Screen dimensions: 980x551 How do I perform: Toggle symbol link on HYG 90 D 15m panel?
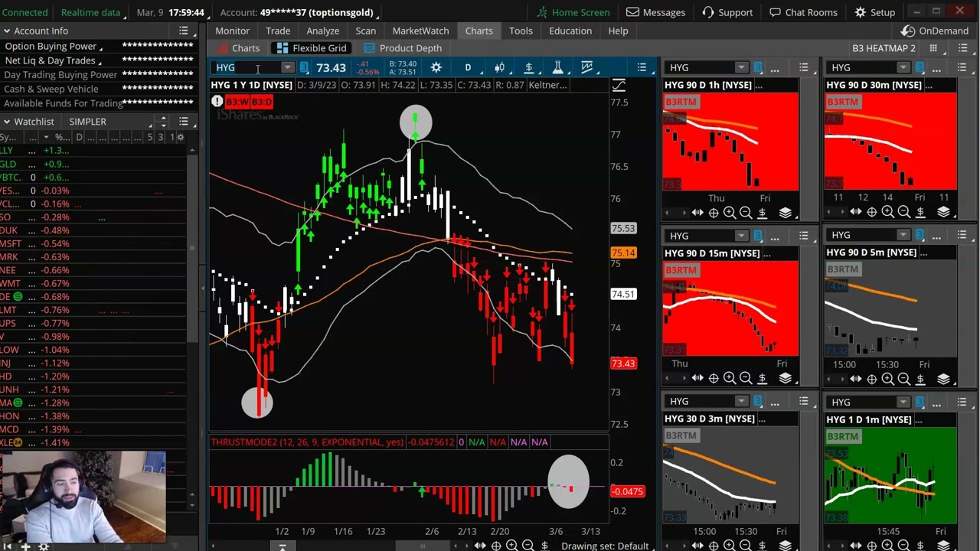(757, 236)
